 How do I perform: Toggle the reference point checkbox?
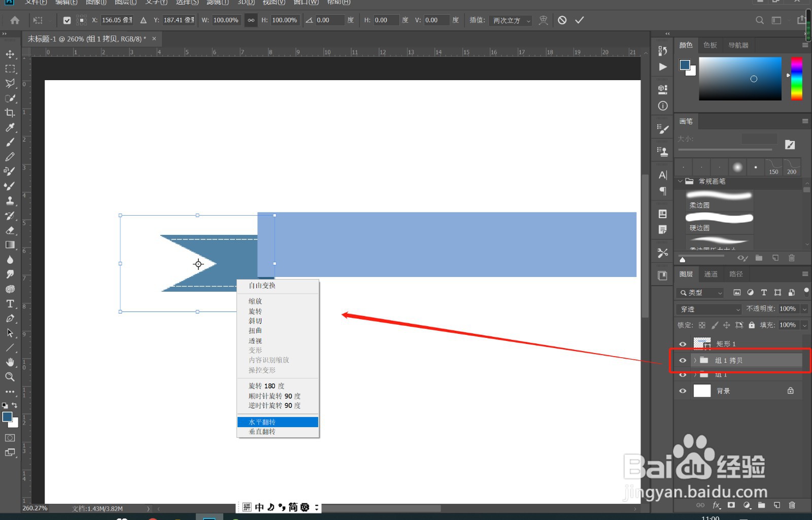[x=67, y=20]
